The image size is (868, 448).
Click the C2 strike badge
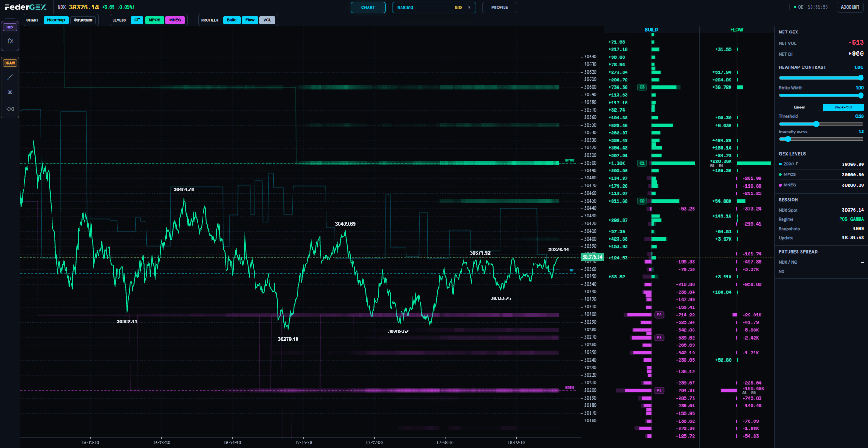click(642, 201)
